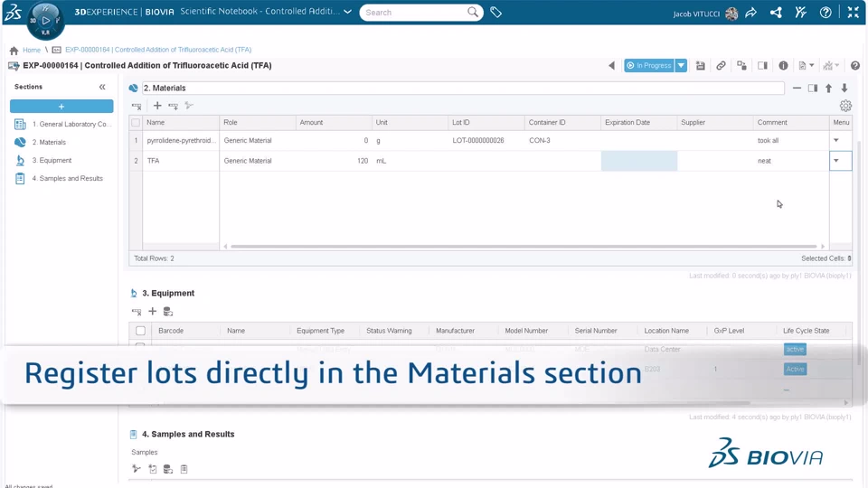Click the save icon in experiment toolbar
The width and height of the screenshot is (868, 488).
(x=700, y=65)
